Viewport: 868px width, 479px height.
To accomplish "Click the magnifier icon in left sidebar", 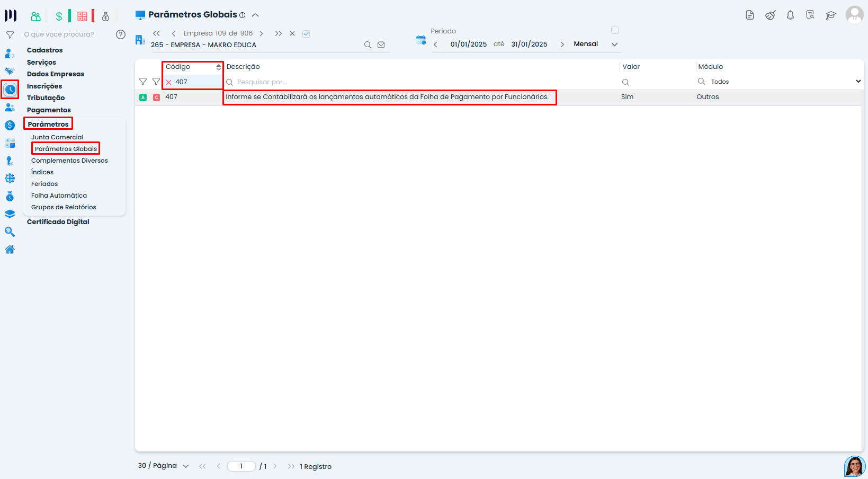I will [x=10, y=232].
